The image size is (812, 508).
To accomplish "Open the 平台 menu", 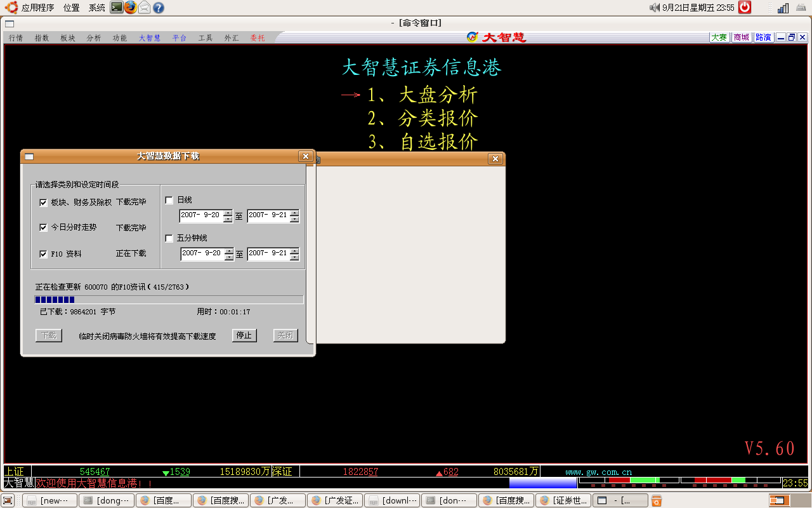I will tap(180, 38).
